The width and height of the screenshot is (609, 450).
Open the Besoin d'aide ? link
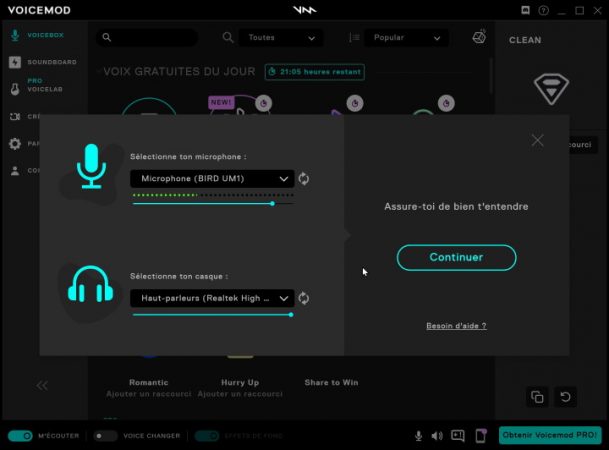(x=456, y=325)
